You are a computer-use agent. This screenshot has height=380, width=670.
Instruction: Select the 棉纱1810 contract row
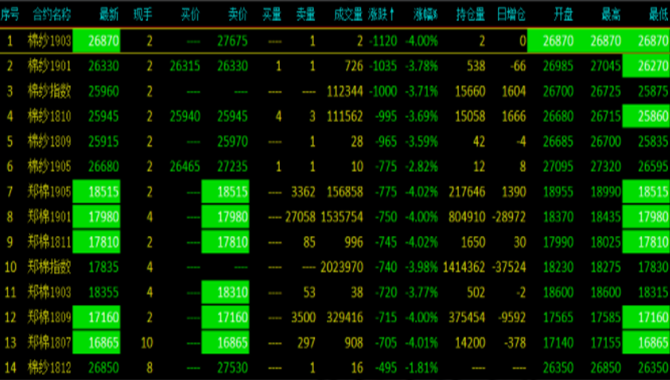(x=335, y=116)
